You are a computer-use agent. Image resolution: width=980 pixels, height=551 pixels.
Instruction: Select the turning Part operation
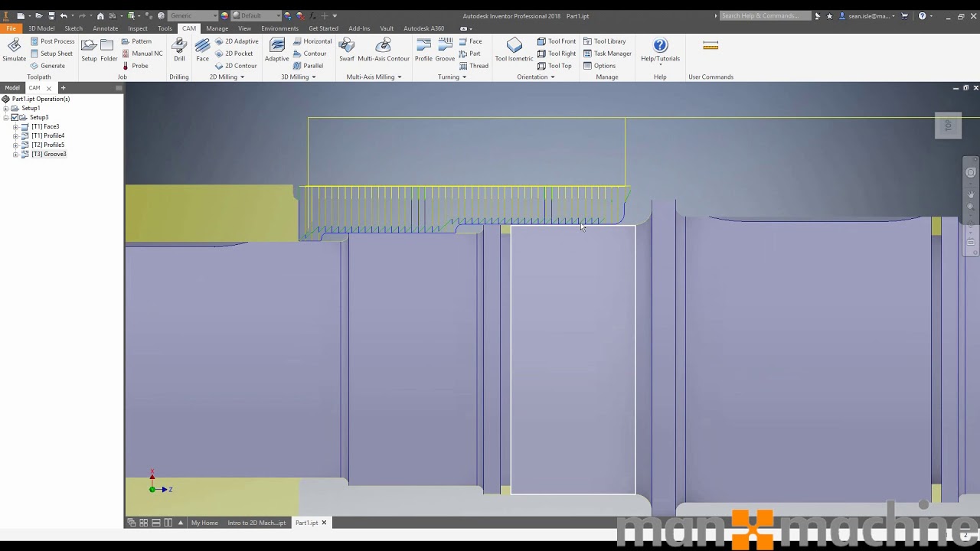pos(470,54)
